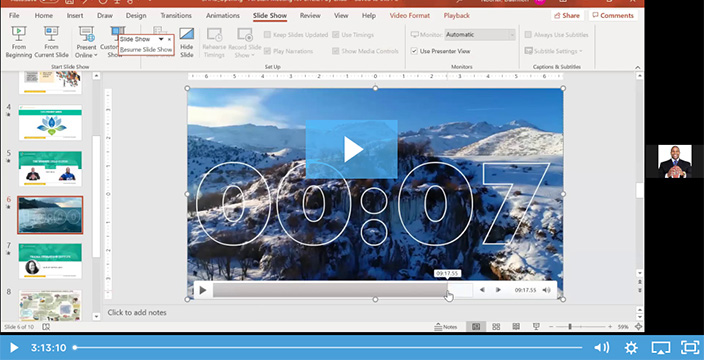
Task: Open the Notes pane from status bar
Action: [446, 327]
